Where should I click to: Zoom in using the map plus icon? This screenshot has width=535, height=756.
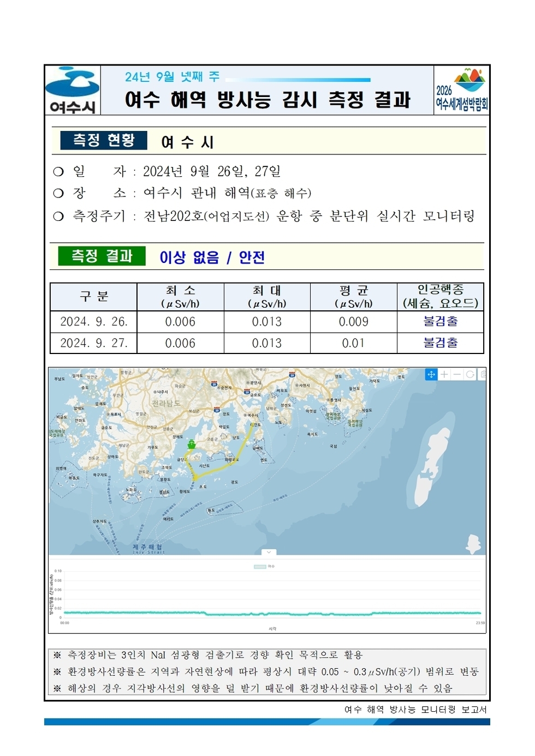(444, 375)
